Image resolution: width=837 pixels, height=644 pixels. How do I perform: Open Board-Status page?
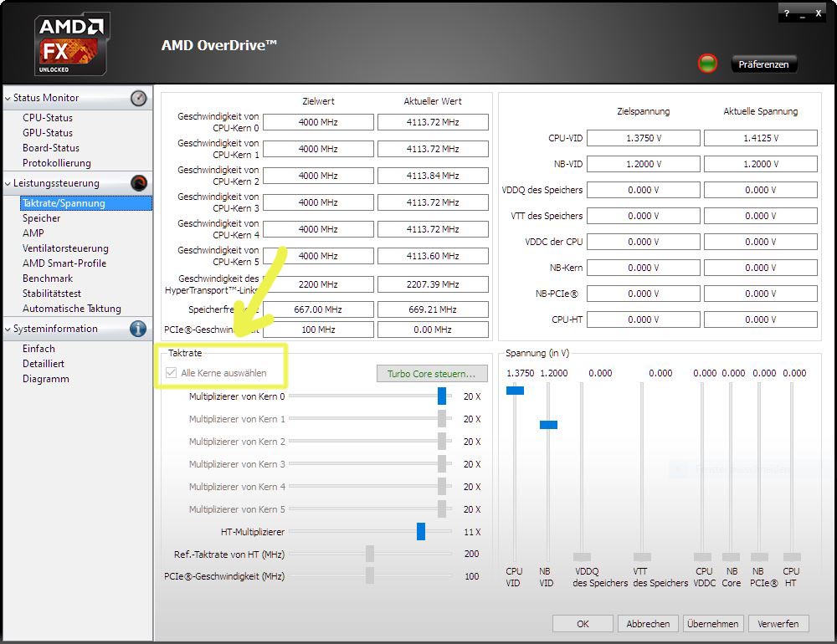tap(51, 148)
